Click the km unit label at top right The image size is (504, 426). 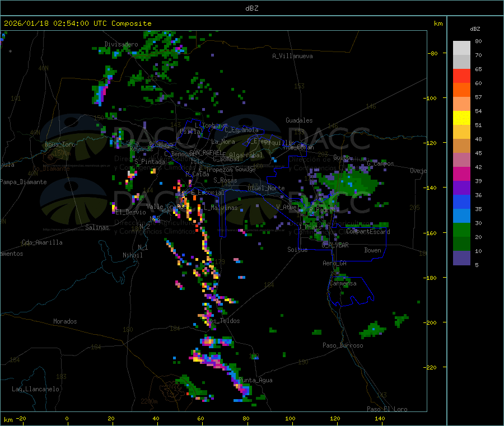point(438,24)
